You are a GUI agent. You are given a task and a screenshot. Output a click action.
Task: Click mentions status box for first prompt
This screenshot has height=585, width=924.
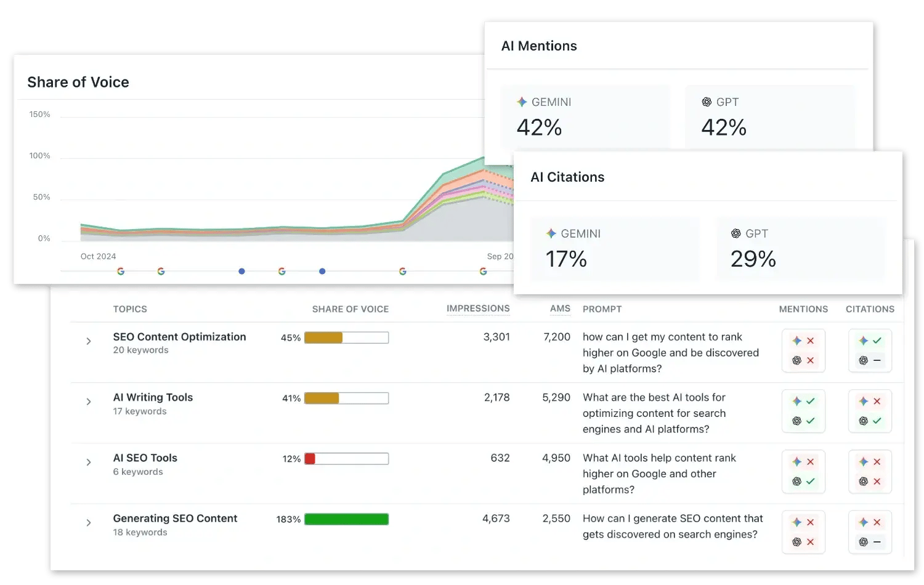(803, 350)
